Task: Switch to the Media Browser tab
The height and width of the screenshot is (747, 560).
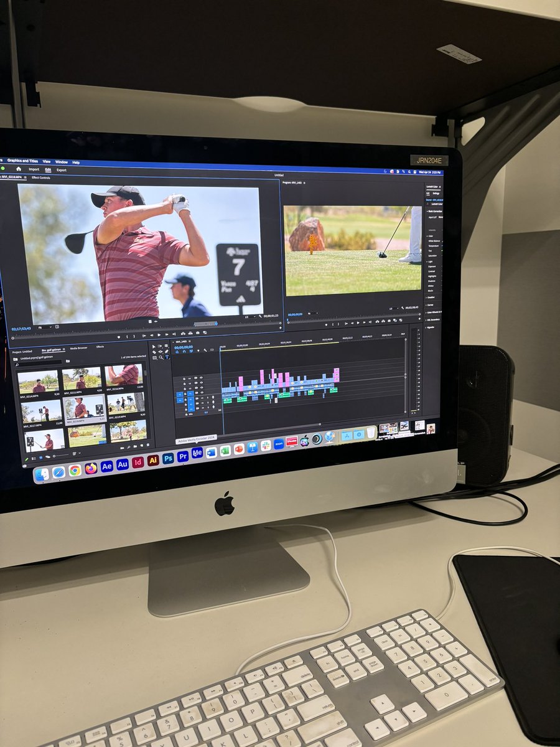Action: [78, 348]
